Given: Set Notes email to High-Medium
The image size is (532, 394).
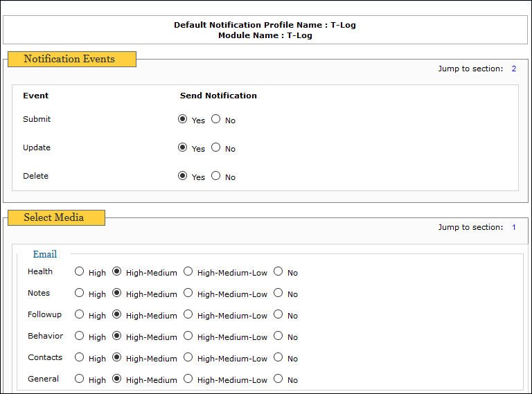Looking at the screenshot, I should pyautogui.click(x=116, y=293).
